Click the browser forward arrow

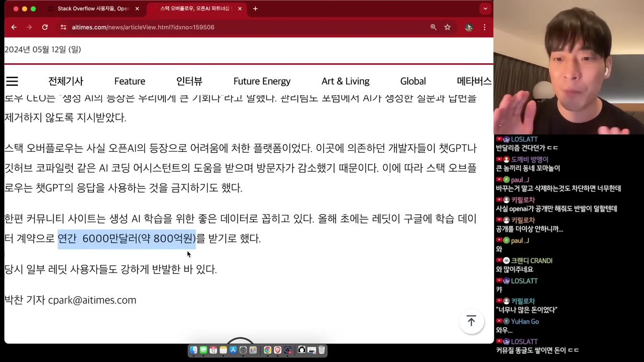pyautogui.click(x=29, y=27)
